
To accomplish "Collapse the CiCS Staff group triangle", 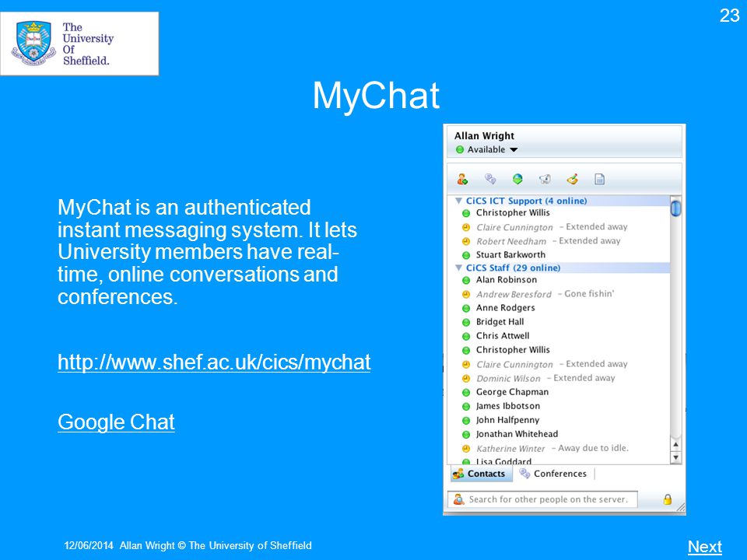I will (459, 268).
